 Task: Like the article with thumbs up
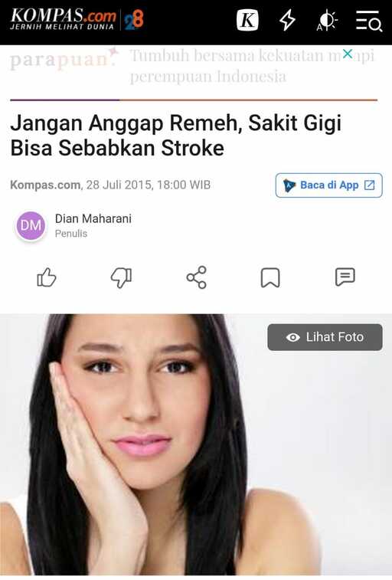[x=47, y=277]
